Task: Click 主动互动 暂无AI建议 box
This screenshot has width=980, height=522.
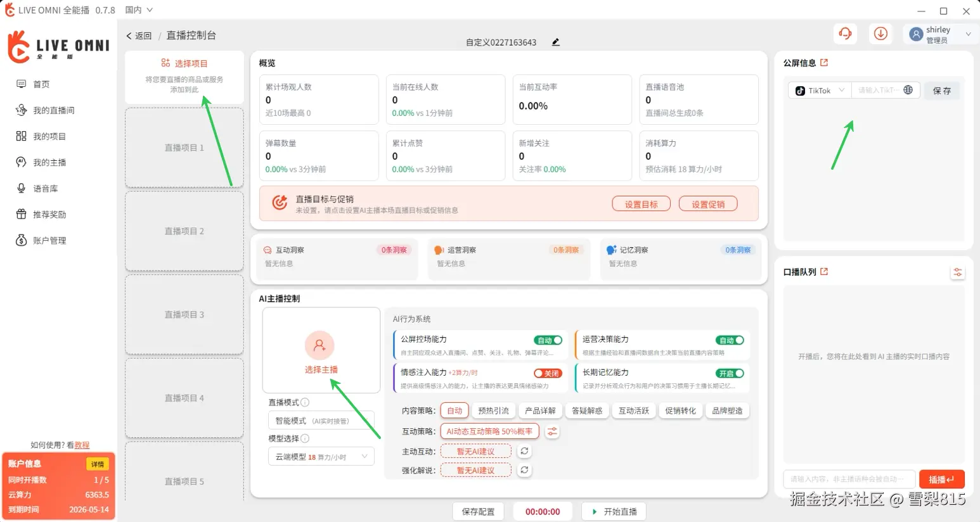Action: click(x=475, y=452)
